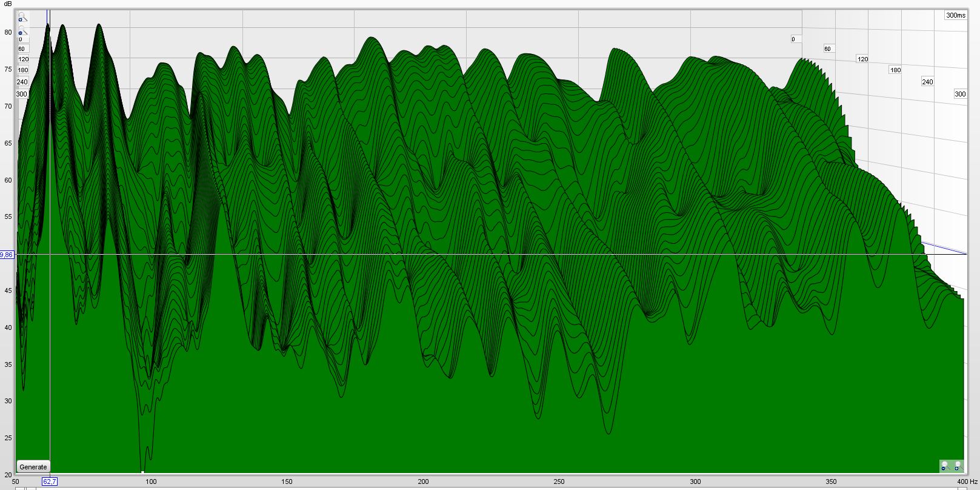Click the 45 dB axis label
980x490 pixels.
click(8, 290)
